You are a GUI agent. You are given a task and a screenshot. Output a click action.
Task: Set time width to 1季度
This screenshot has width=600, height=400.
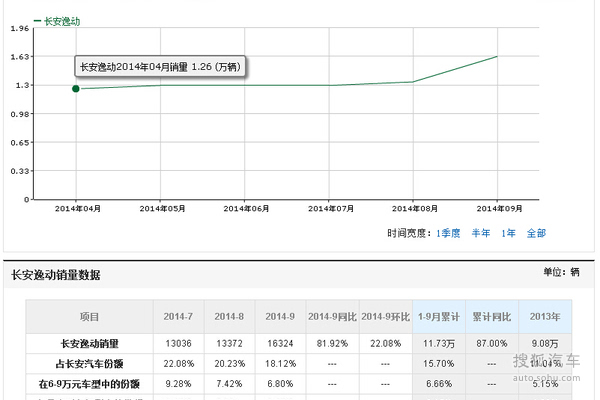pyautogui.click(x=449, y=233)
